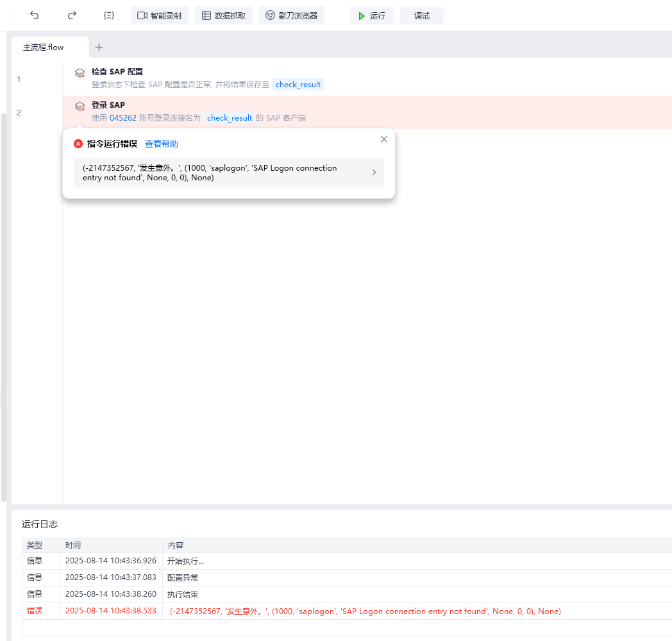Click the 检查 SAP 配置 step icon

pyautogui.click(x=80, y=73)
